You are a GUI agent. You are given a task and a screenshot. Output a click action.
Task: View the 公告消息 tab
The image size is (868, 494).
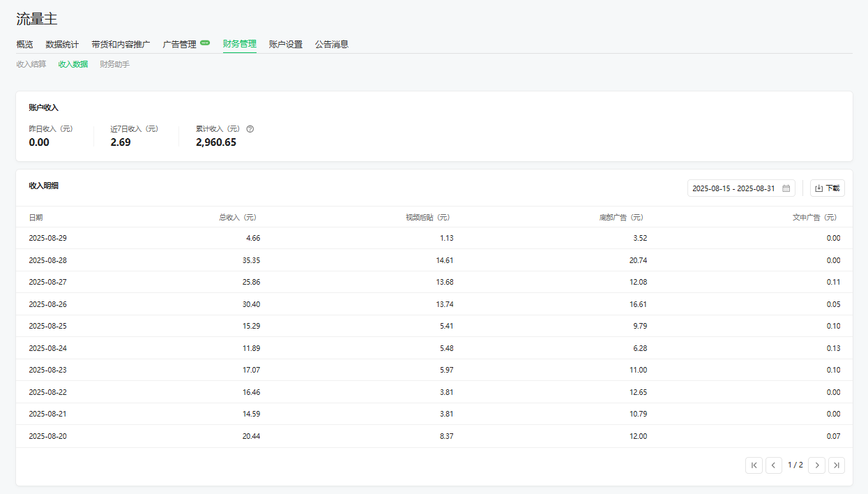tap(331, 45)
